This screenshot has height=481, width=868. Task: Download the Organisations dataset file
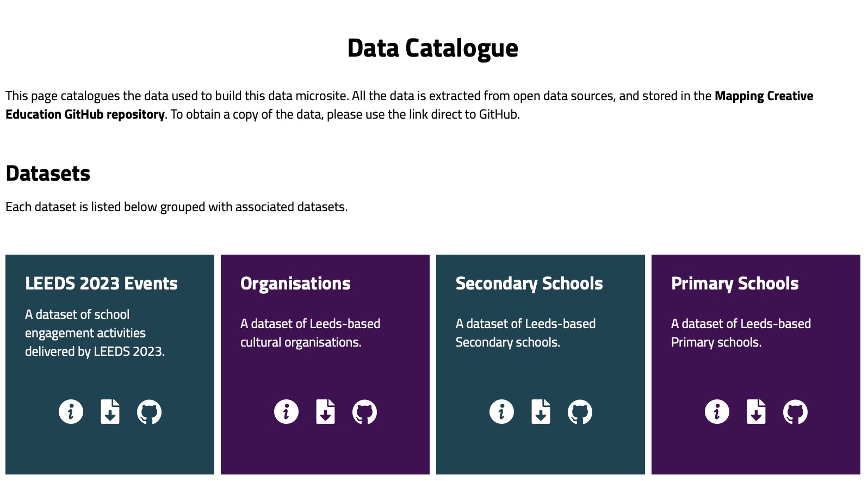pyautogui.click(x=326, y=412)
